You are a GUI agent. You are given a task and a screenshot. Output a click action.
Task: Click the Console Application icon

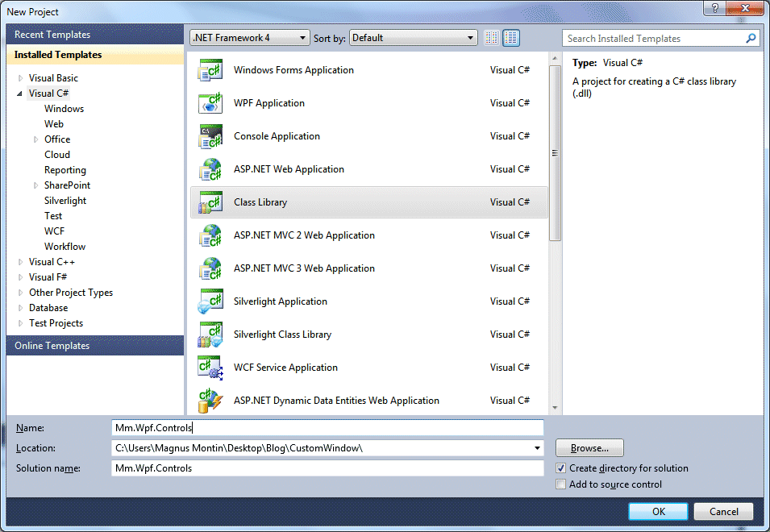(x=210, y=135)
